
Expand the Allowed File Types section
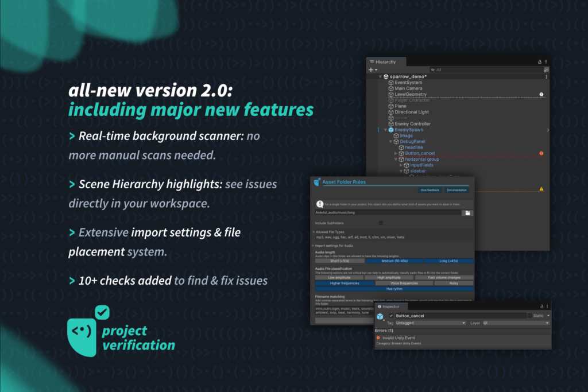coord(314,232)
